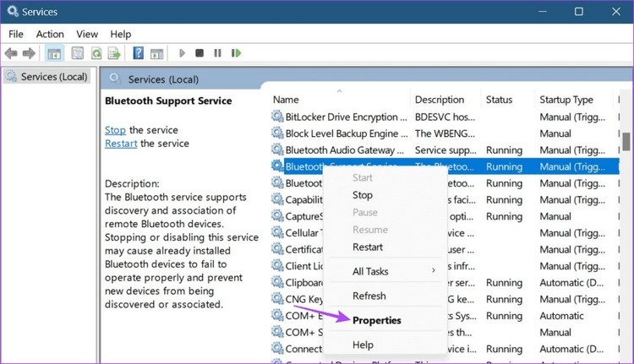Click the Forward arrow in toolbar
This screenshot has height=364, width=634.
[30, 53]
